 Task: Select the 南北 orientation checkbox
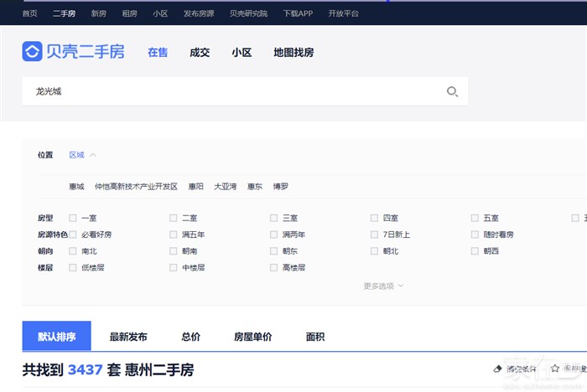click(73, 251)
